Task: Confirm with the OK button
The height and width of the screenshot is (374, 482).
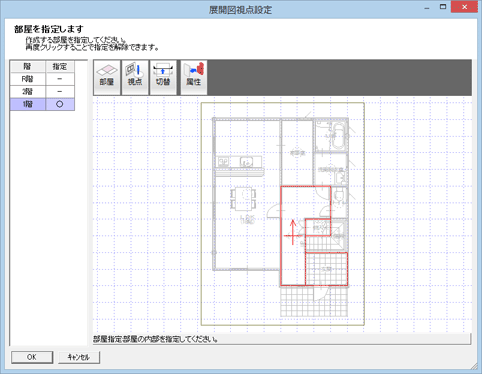Action: (32, 357)
